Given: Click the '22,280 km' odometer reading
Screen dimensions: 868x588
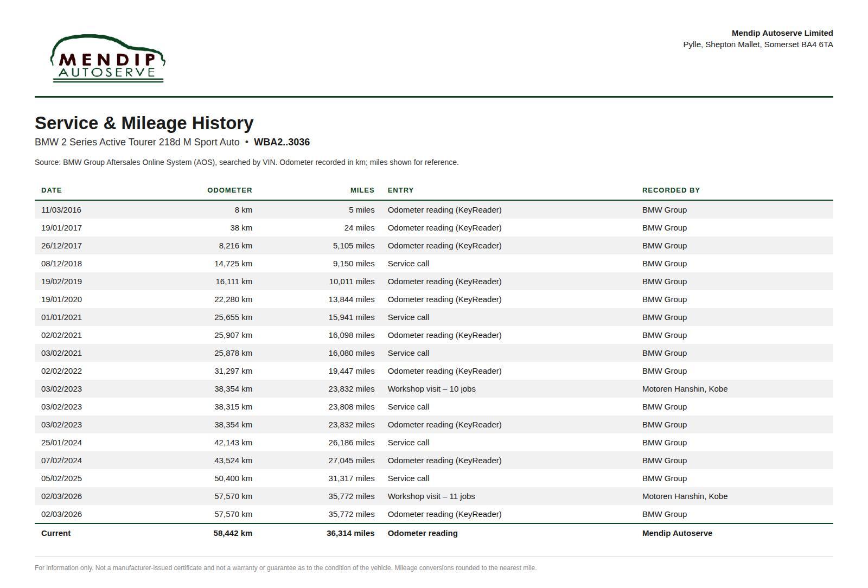Looking at the screenshot, I should click(233, 299).
